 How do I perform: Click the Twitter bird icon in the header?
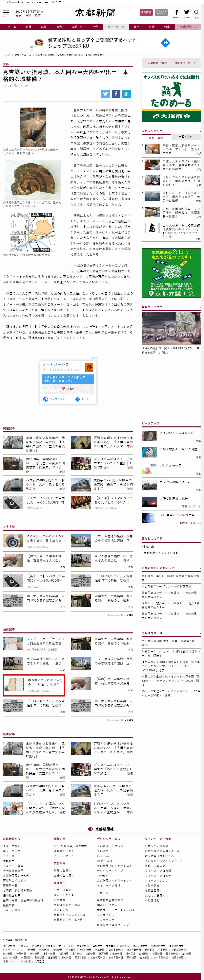(x=186, y=13)
